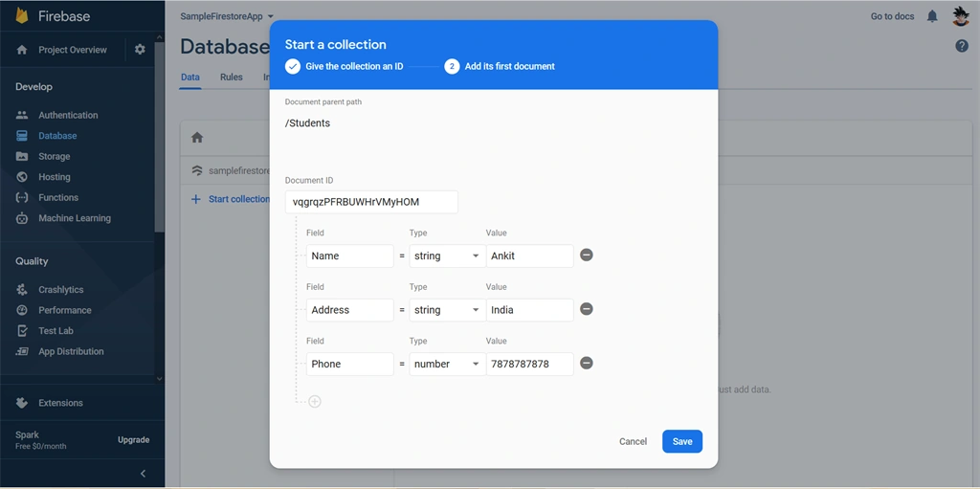This screenshot has height=489, width=980.
Task: Click the Firebase flame logo
Action: (23, 15)
